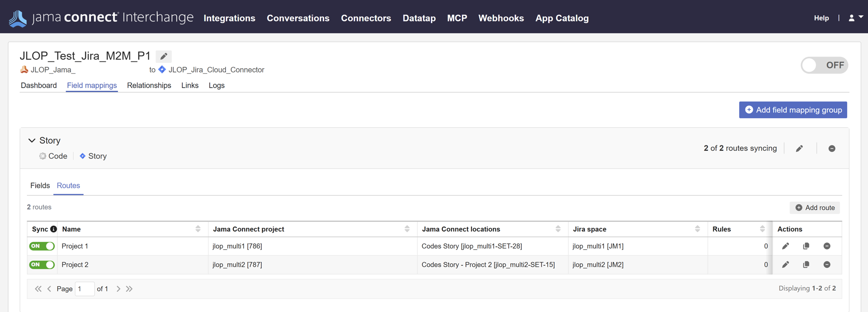This screenshot has width=868, height=312.
Task: Edit the Project 2 route
Action: [x=786, y=265]
